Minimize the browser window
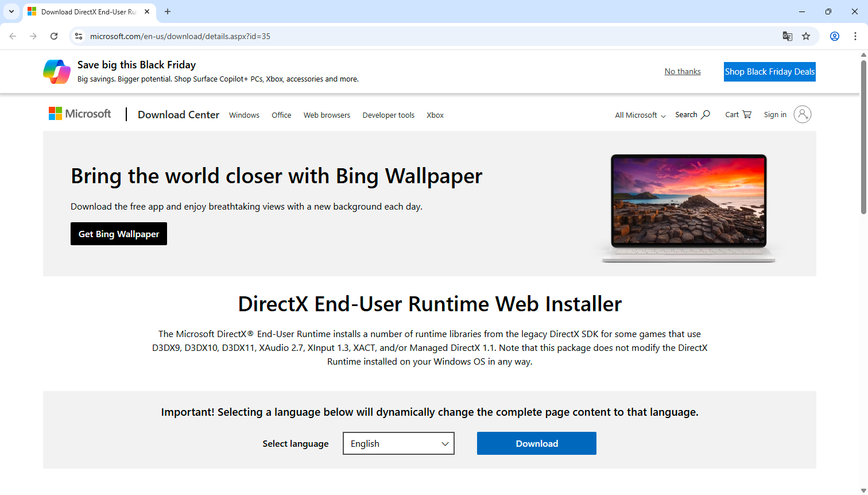Image resolution: width=868 pixels, height=495 pixels. click(x=802, y=11)
